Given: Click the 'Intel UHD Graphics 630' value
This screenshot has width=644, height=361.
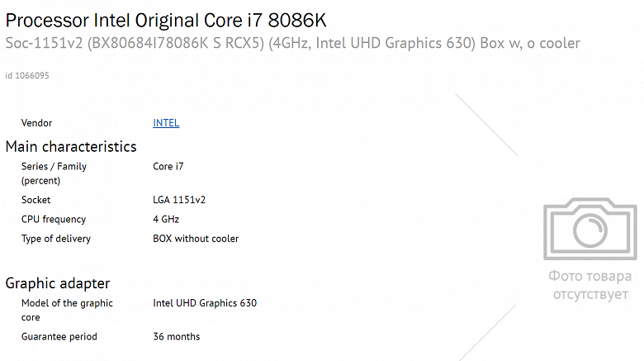Looking at the screenshot, I should (205, 303).
